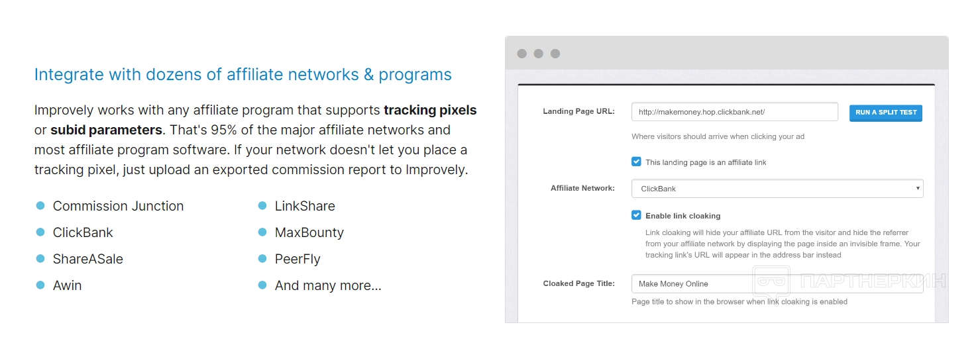Click the PeerFly list entry
The image size is (980, 341).
click(298, 259)
